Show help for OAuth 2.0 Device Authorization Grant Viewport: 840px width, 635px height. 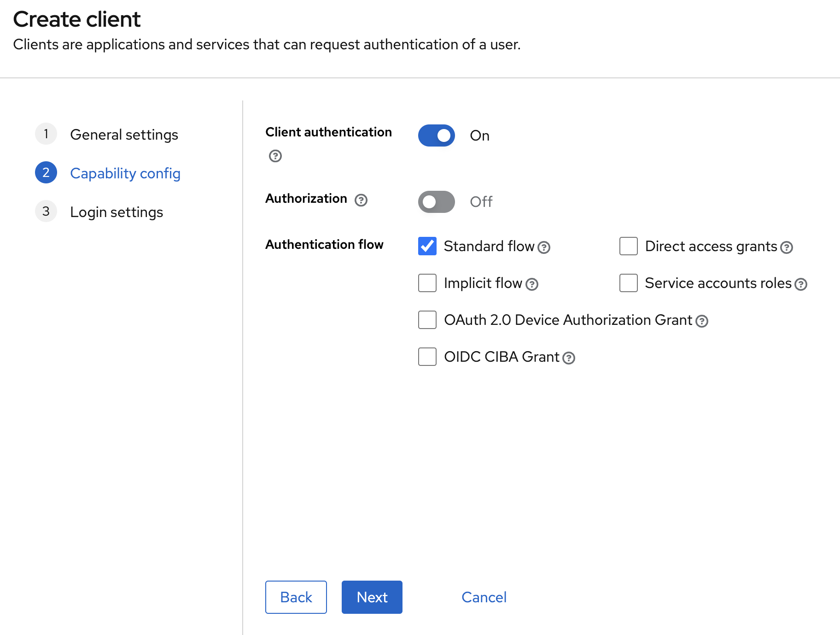pos(701,321)
